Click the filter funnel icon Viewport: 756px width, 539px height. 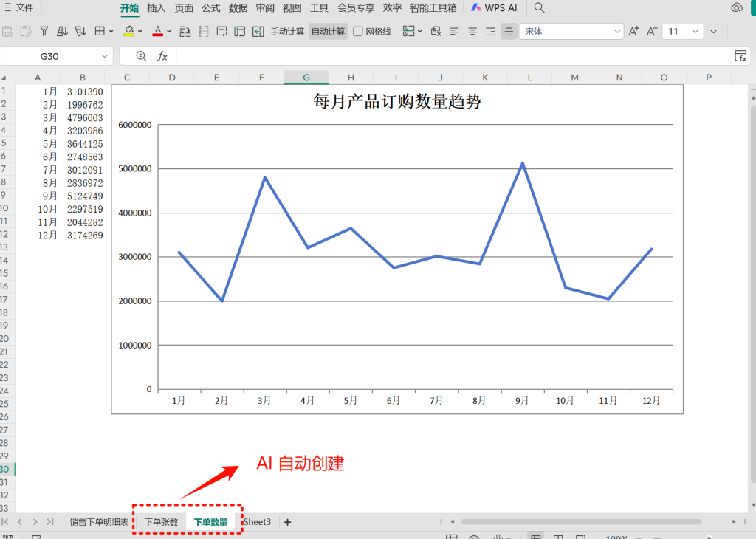[44, 31]
